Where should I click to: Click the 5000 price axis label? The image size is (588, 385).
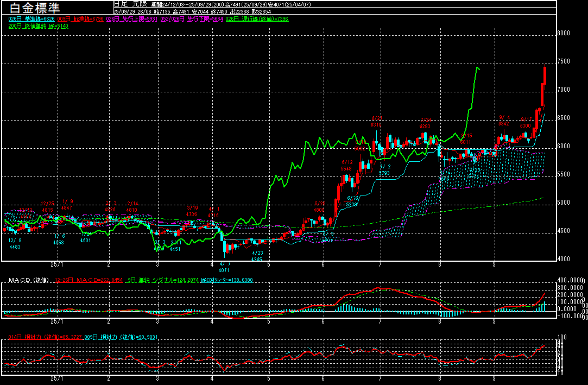point(564,203)
